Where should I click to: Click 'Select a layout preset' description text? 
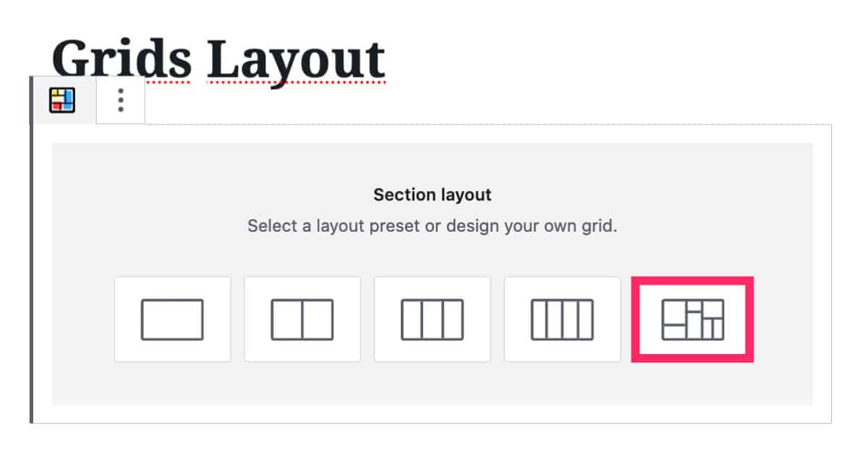tap(432, 225)
